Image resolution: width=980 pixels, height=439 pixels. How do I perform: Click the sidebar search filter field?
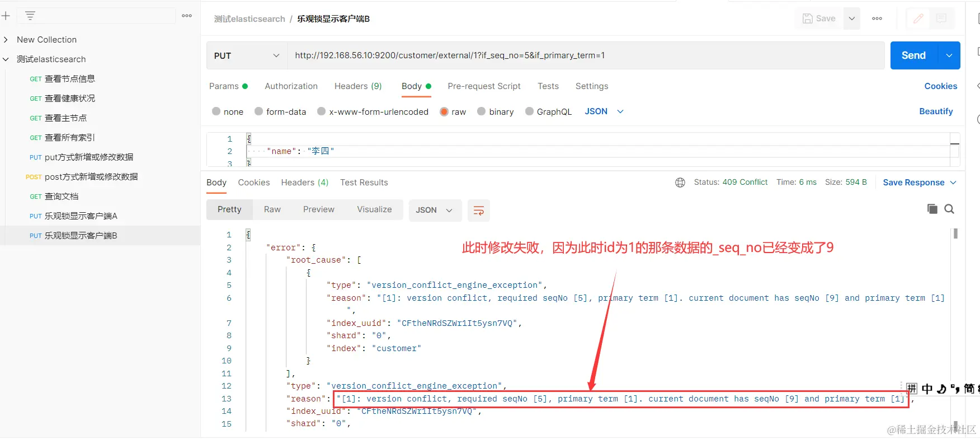(96, 16)
